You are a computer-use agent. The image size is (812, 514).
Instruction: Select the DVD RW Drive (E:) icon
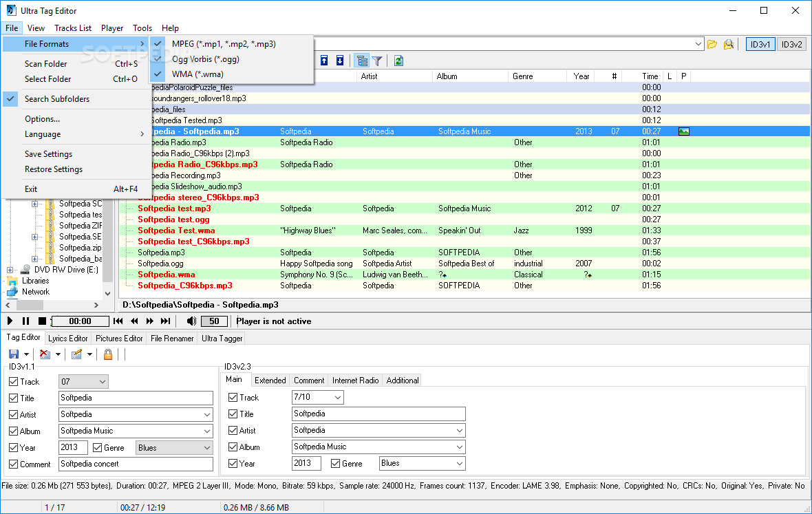click(25, 270)
